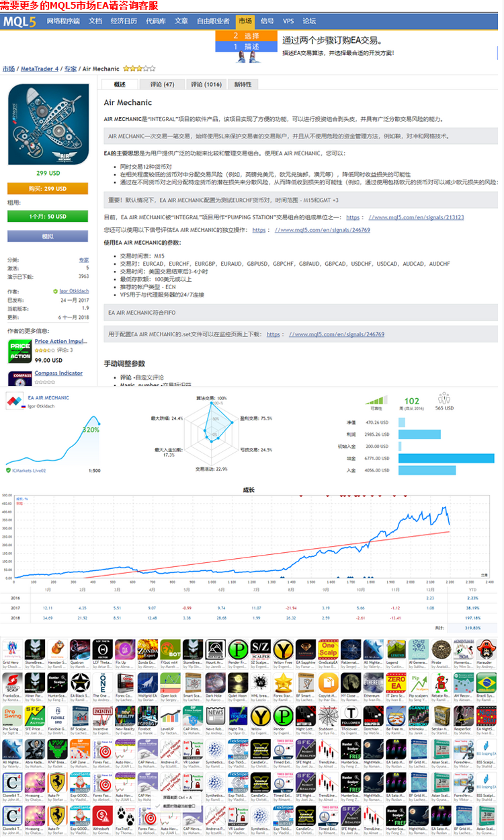This screenshot has width=504, height=840.
Task: Open 自由职业者 in the navigation bar
Action: point(212,22)
